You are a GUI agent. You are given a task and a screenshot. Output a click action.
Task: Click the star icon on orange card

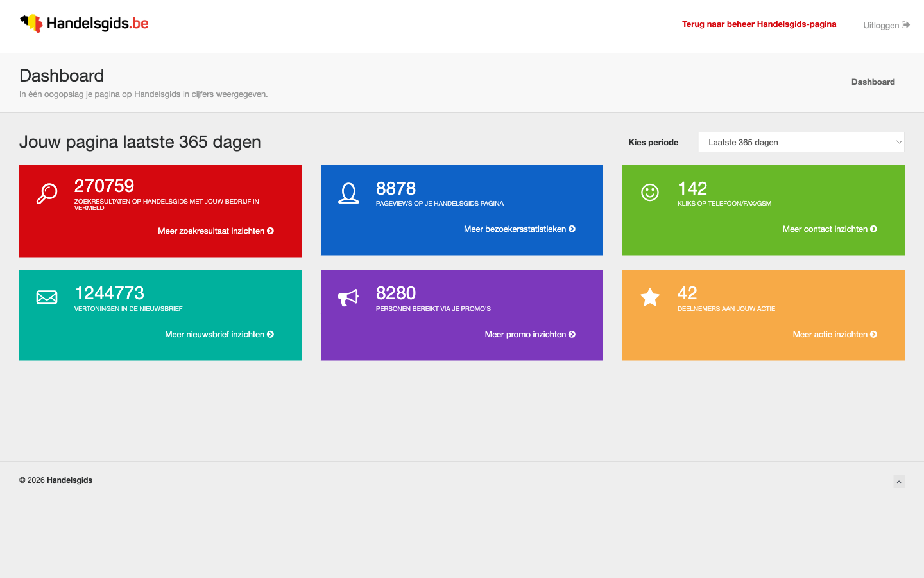650,297
